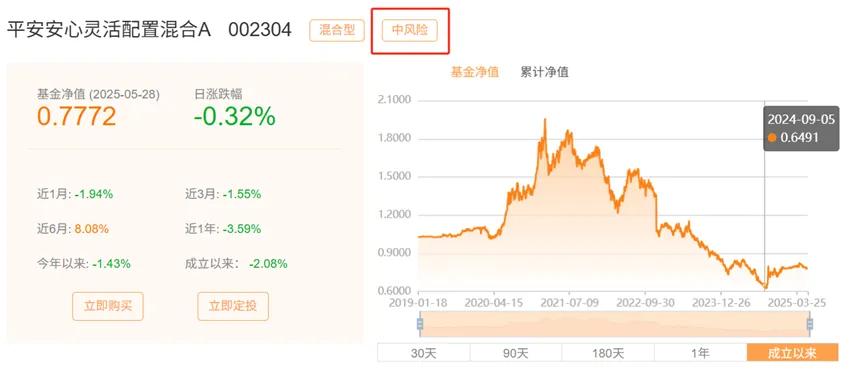Click the 立即定投 button
This screenshot has width=865, height=383.
pos(233,306)
